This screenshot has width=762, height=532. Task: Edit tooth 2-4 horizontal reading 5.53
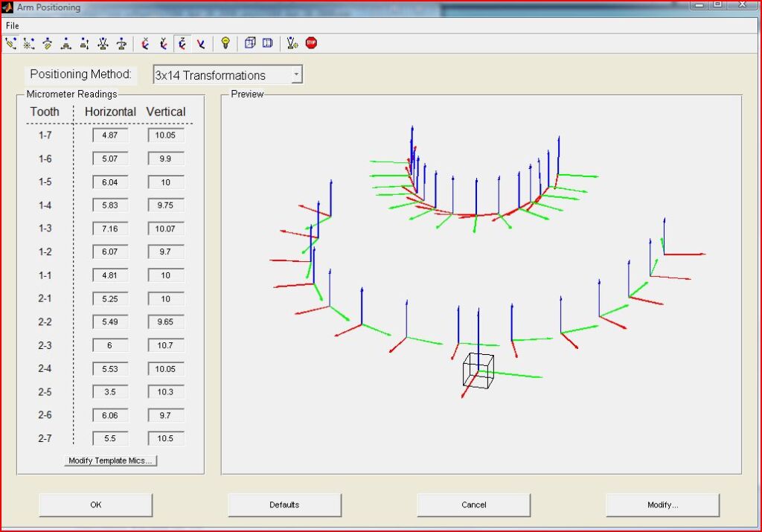[110, 369]
